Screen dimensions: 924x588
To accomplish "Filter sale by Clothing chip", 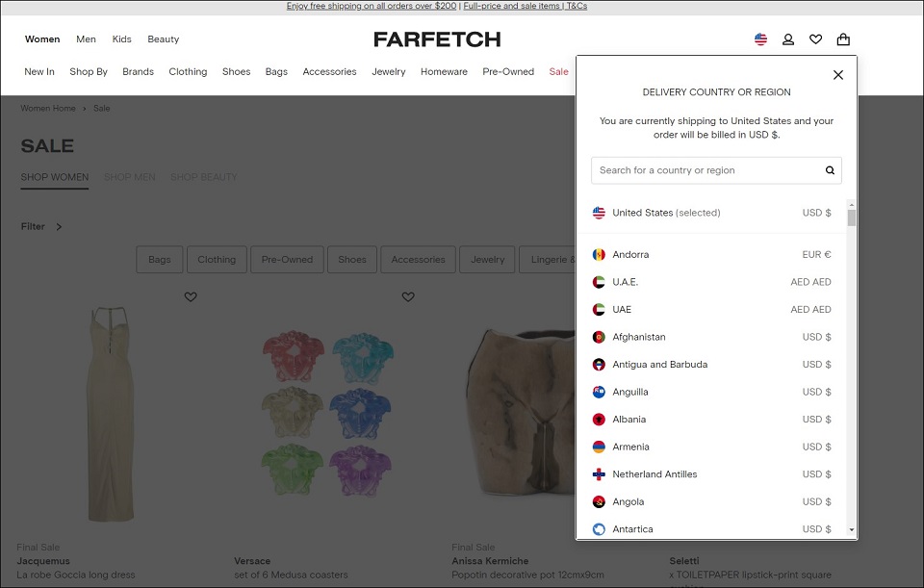I will [217, 259].
